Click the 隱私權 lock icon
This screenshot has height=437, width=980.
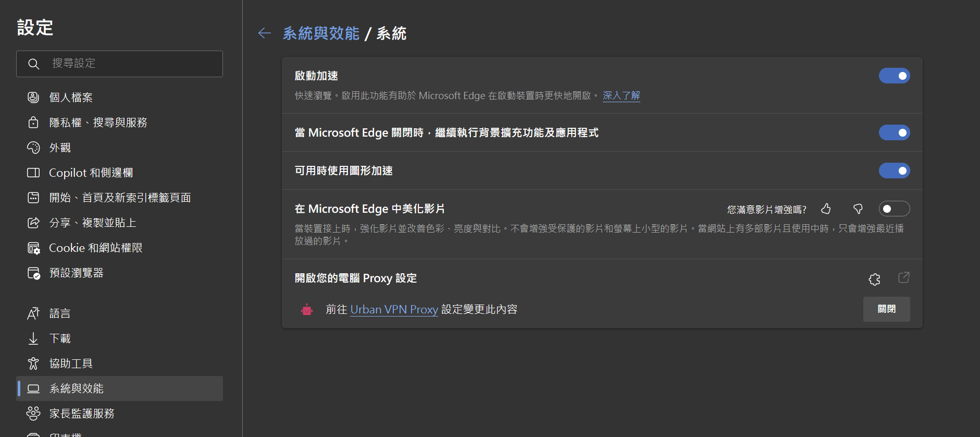click(33, 123)
